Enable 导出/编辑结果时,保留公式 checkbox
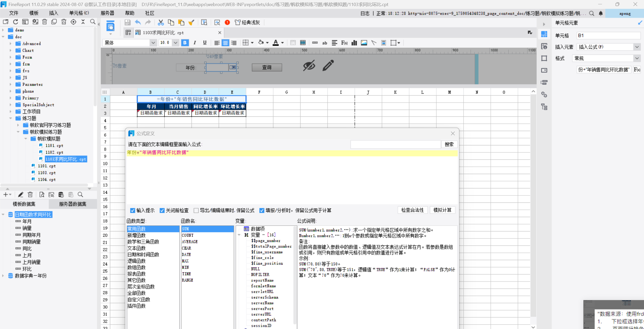The height and width of the screenshot is (329, 644). [x=196, y=210]
